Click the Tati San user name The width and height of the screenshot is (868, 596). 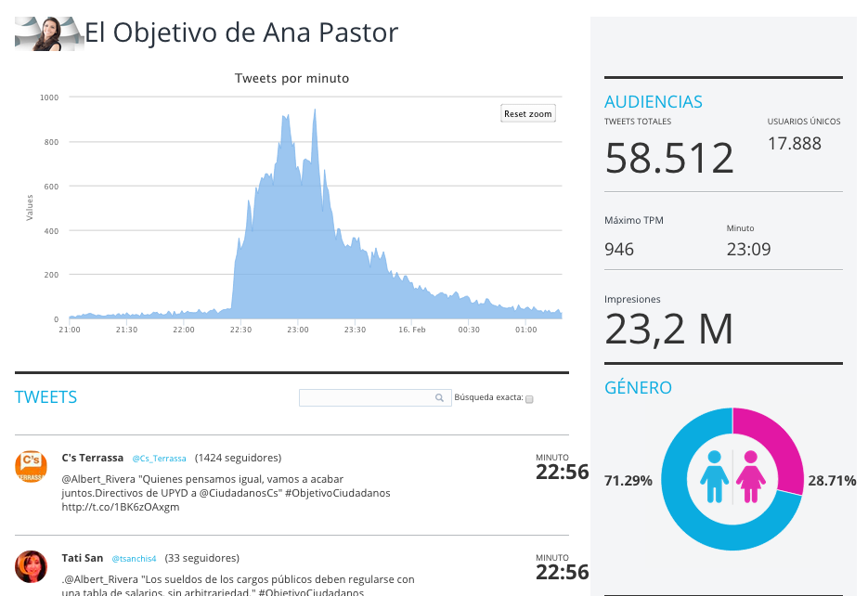pyautogui.click(x=83, y=558)
